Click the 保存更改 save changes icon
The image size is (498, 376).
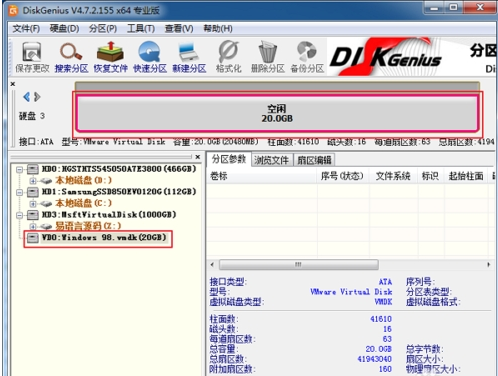(x=32, y=57)
